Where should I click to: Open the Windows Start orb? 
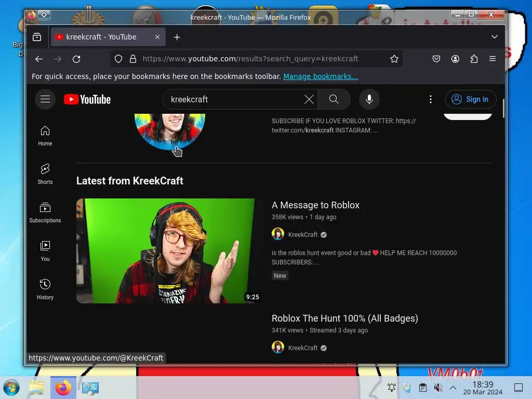(11, 388)
